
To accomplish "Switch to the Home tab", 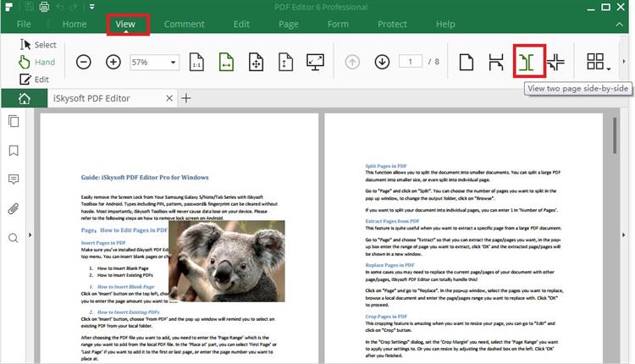I will [75, 24].
